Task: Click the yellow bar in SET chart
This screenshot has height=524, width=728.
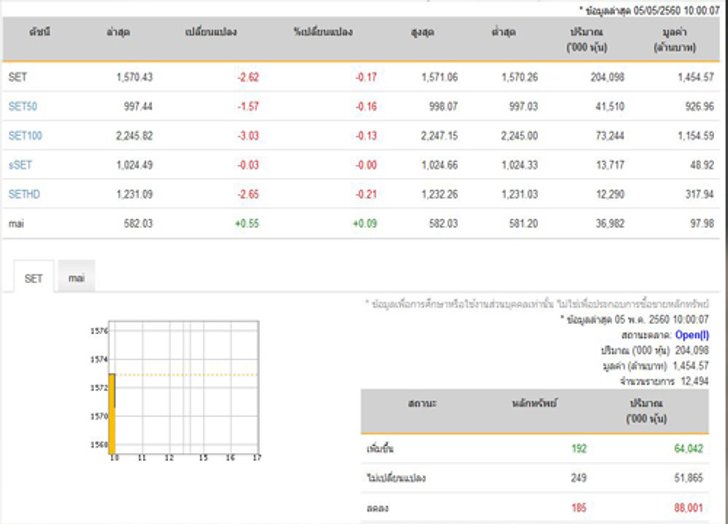Action: [112, 413]
